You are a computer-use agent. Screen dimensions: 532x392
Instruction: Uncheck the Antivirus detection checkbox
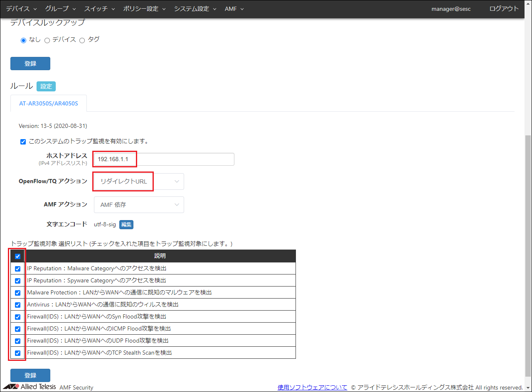coord(17,305)
